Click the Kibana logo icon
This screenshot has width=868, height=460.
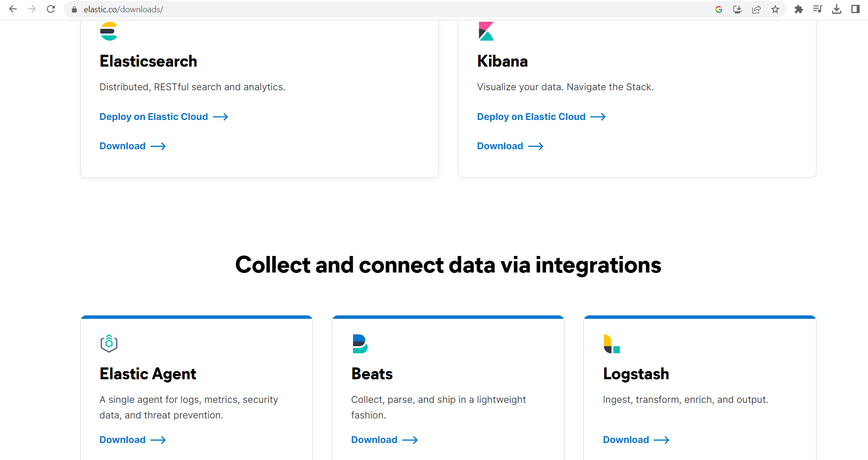click(x=486, y=30)
